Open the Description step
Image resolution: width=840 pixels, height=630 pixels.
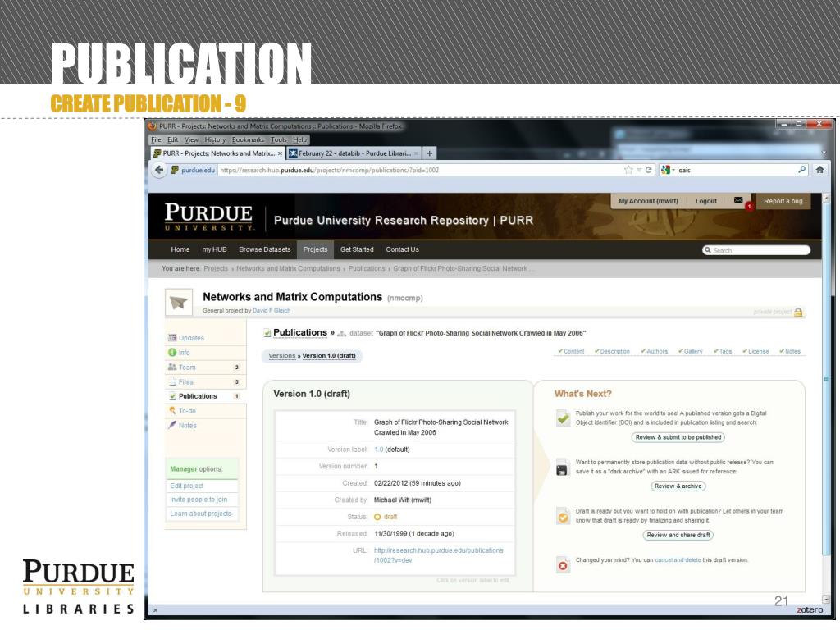pyautogui.click(x=612, y=351)
